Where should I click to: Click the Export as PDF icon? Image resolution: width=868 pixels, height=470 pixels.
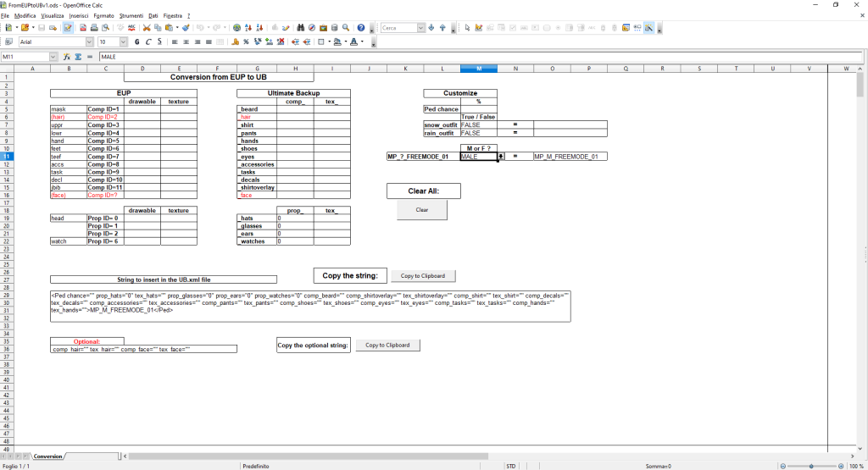click(x=83, y=28)
